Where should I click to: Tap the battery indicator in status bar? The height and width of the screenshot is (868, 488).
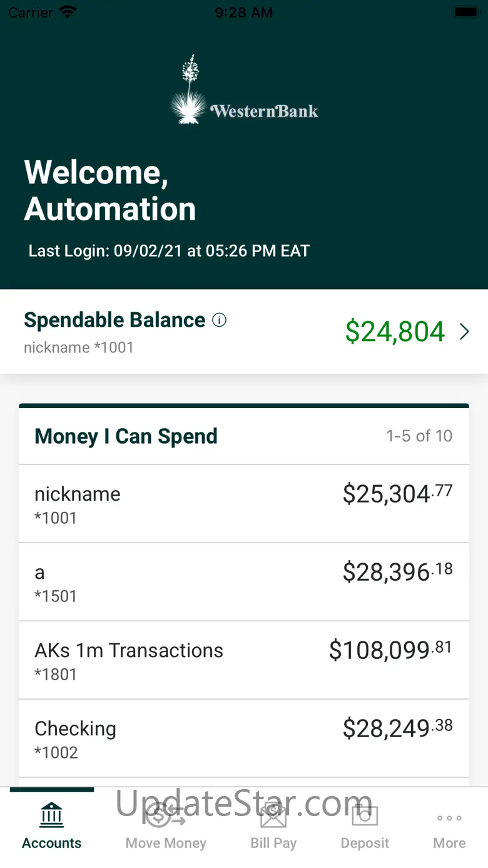click(x=466, y=12)
